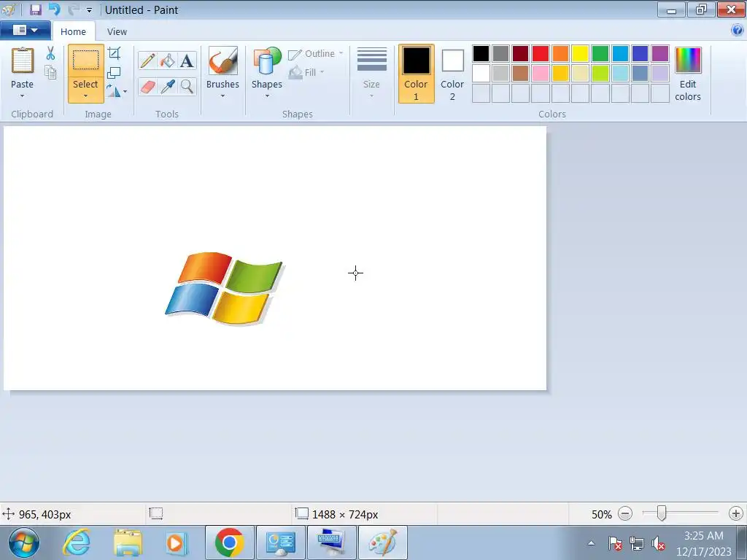Viewport: 747px width, 560px height.
Task: Click the Cut scissors icon
Action: click(50, 52)
